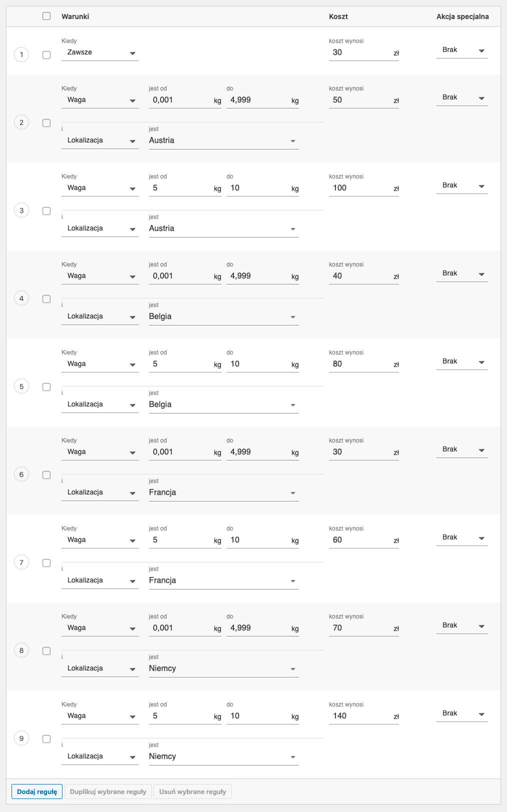Check the checkbox for rule 7
This screenshot has width=507, height=812.
pos(46,563)
